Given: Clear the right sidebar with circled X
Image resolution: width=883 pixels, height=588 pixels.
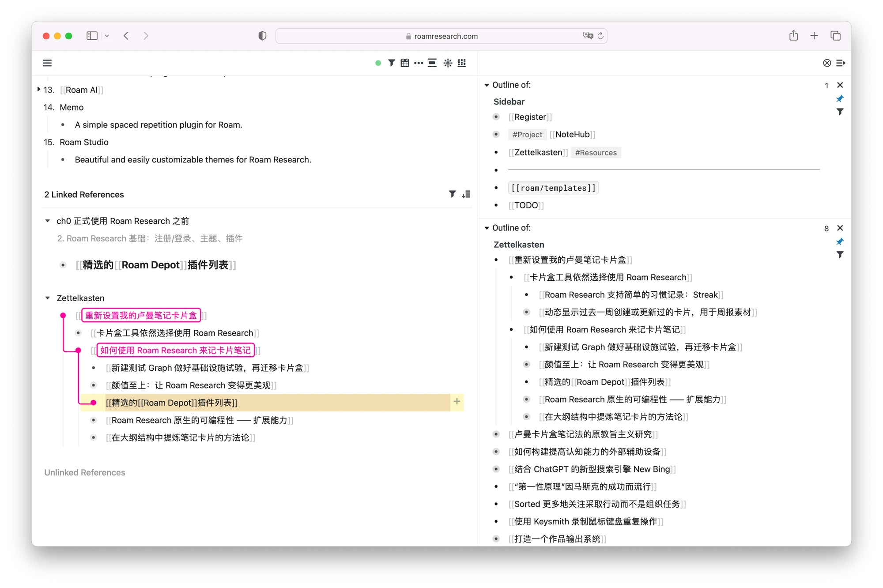Looking at the screenshot, I should (827, 63).
